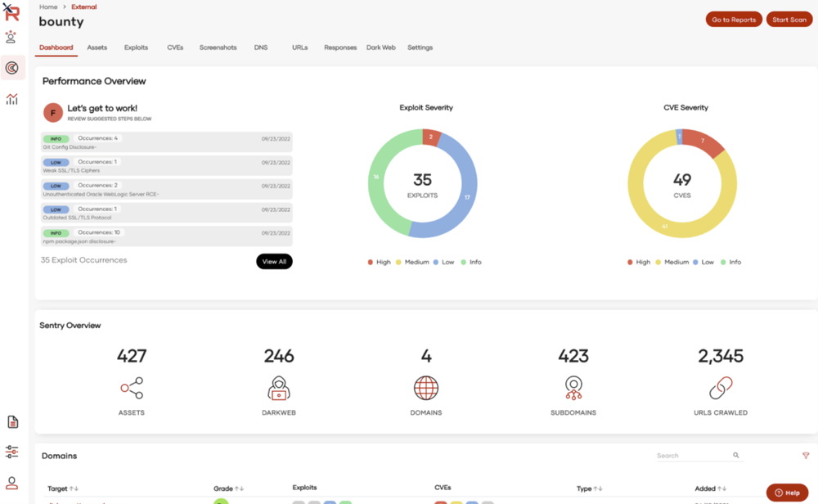The image size is (818, 504).
Task: Select the target scan icon in sidebar
Action: [x=12, y=68]
